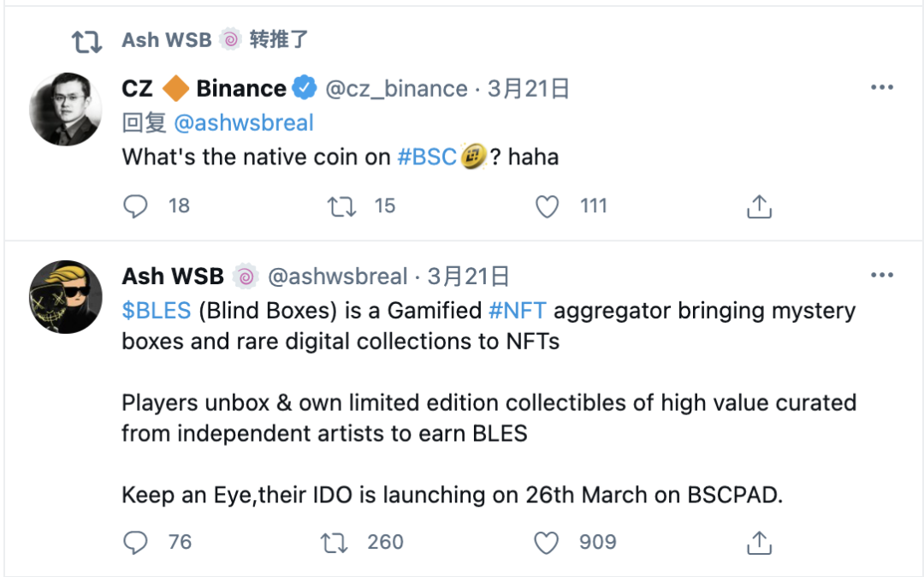Screen dimensions: 924x577
Task: Open the #NFT hashtag link
Action: pos(517,311)
